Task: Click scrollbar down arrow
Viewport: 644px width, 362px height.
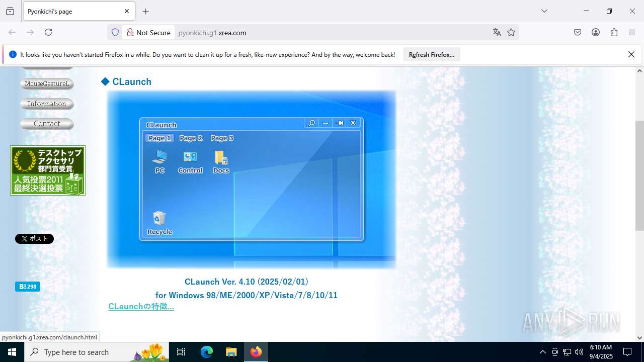Action: (x=640, y=338)
